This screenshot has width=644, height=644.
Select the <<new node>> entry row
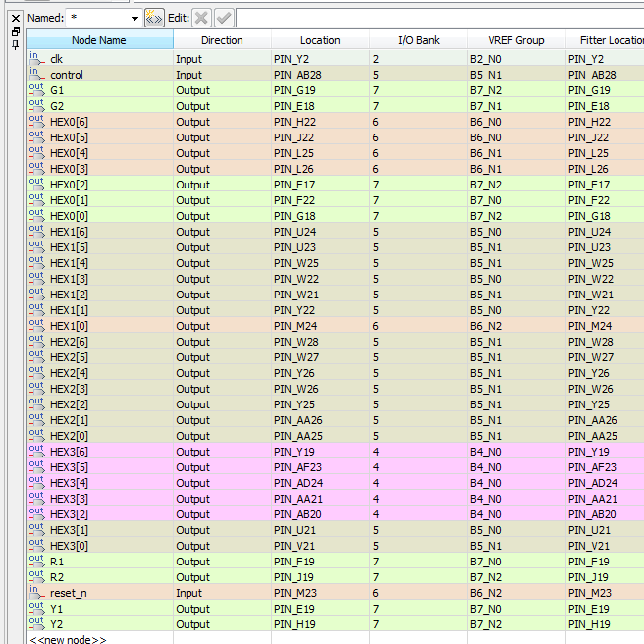pyautogui.click(x=69, y=639)
